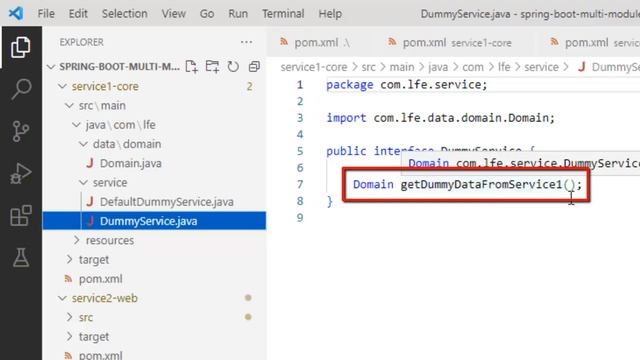Open the Help menu
Screen dimensions: 640x360
coord(330,13)
